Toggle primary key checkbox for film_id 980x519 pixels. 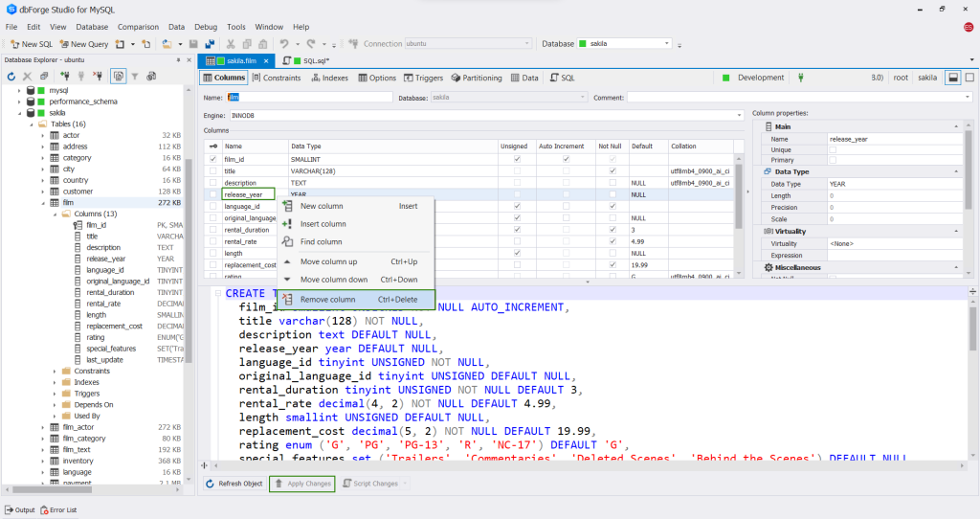coord(213,159)
